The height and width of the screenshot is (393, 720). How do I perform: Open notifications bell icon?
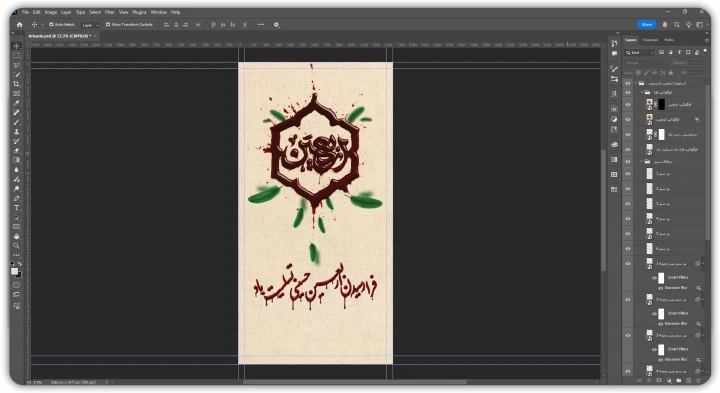point(665,25)
